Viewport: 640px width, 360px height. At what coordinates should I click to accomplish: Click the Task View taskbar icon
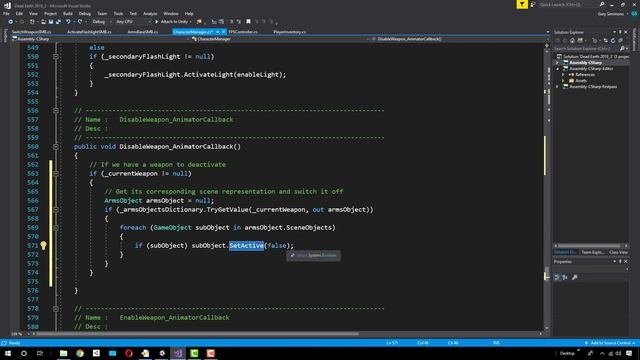pyautogui.click(x=40, y=353)
